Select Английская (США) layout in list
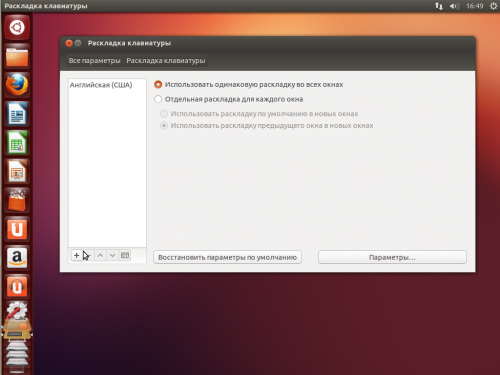 (x=107, y=85)
